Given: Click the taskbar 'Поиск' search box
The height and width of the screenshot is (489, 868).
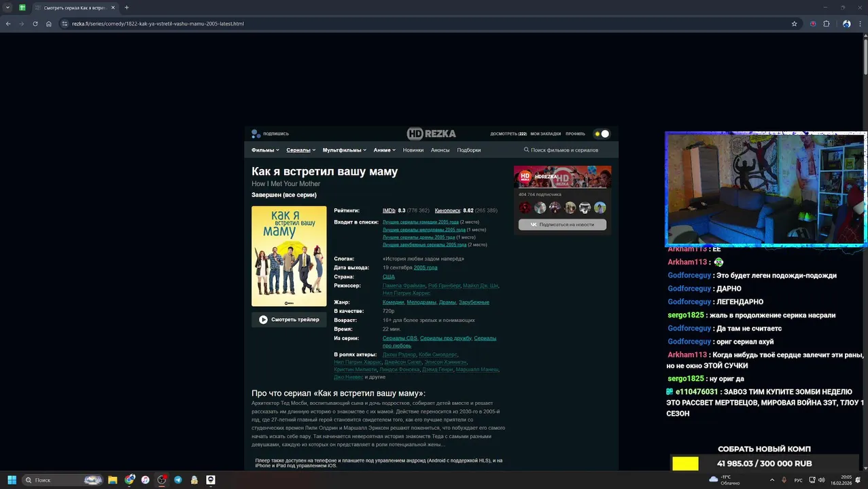Looking at the screenshot, I should click(x=63, y=480).
